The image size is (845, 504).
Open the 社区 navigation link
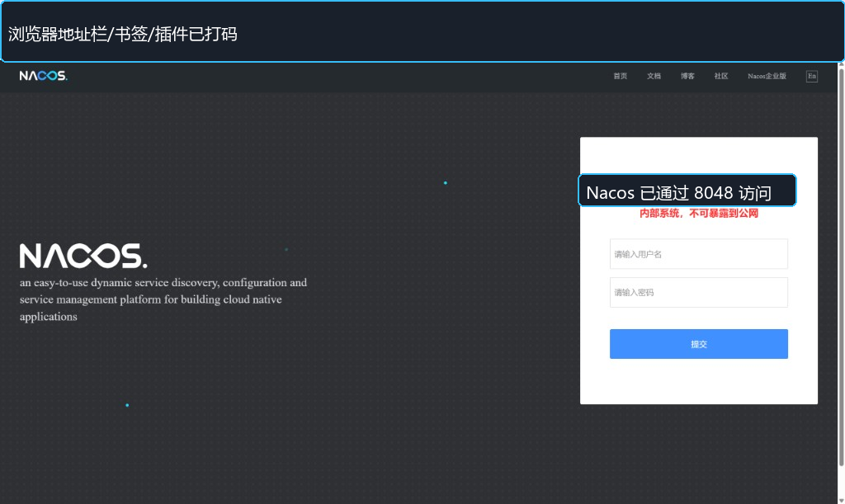[721, 76]
